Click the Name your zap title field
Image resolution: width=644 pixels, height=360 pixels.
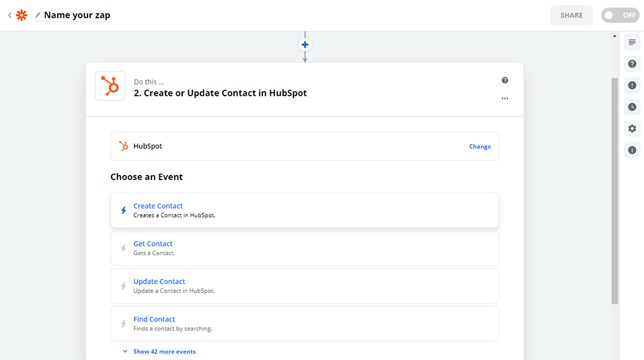[77, 15]
